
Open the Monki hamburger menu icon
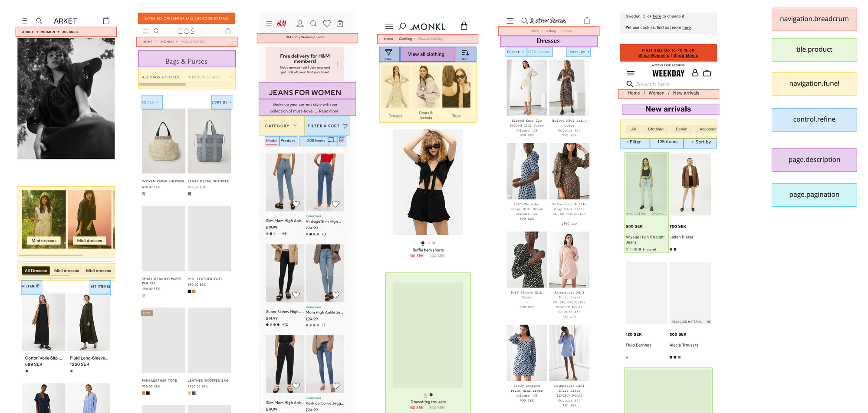click(x=389, y=26)
